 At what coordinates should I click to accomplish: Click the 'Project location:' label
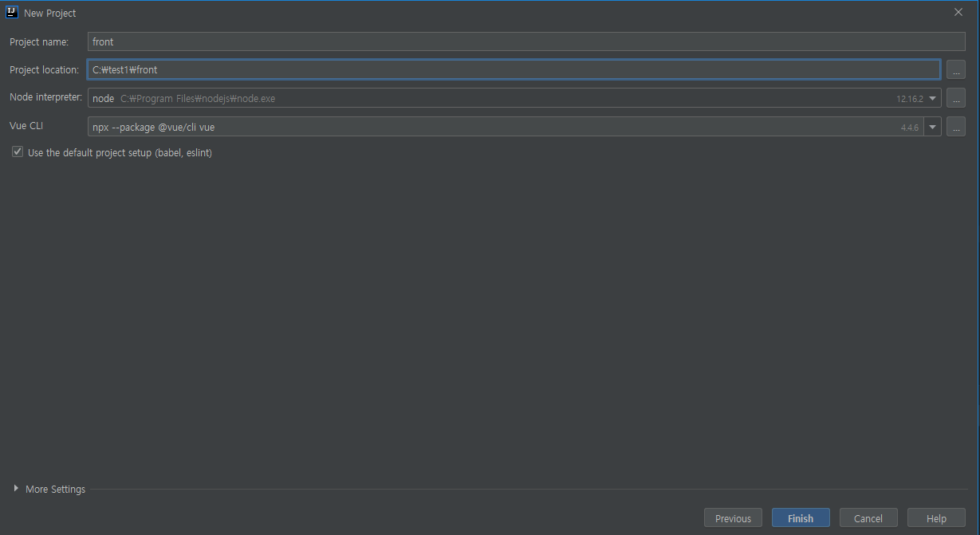(44, 69)
